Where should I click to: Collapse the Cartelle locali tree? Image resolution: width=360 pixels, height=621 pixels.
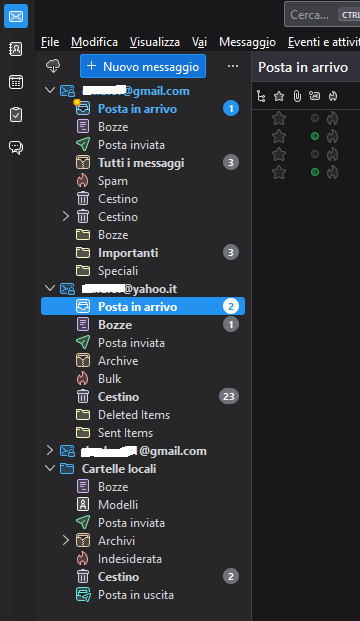point(50,468)
